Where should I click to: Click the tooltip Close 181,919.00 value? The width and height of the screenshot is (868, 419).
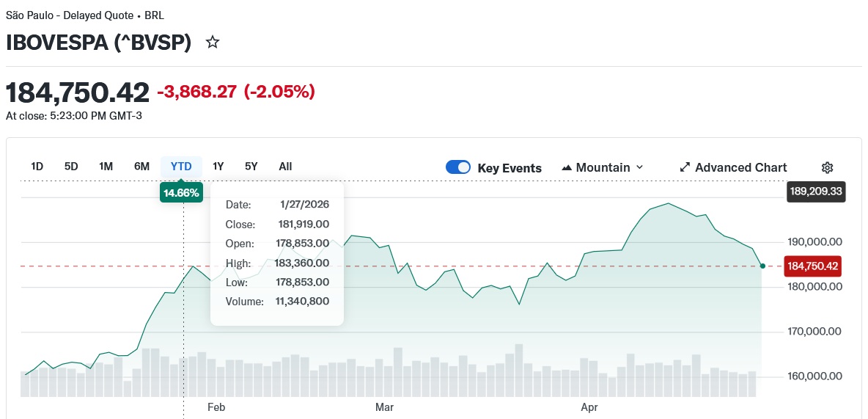tap(304, 225)
